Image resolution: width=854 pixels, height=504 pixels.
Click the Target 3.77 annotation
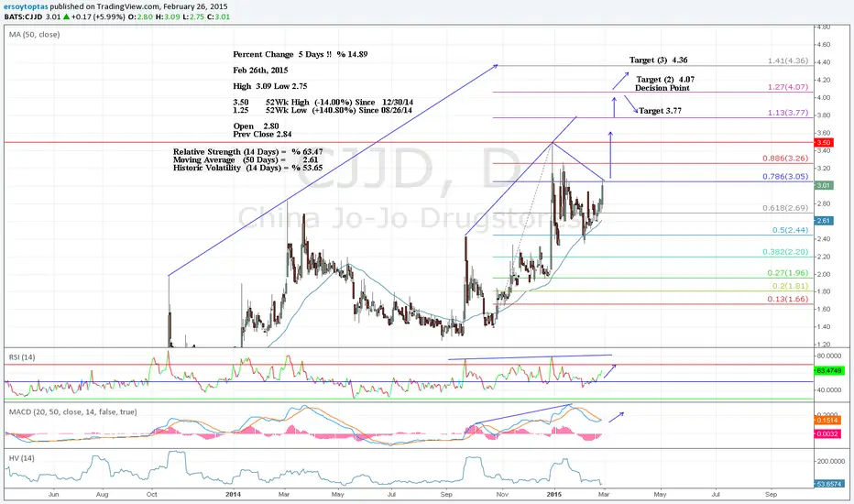coord(660,111)
